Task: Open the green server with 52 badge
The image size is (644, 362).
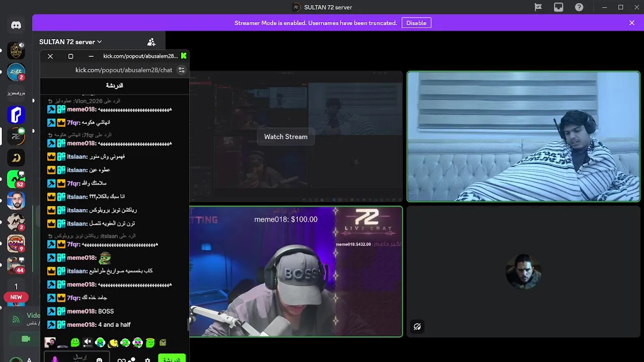Action: pyautogui.click(x=16, y=179)
